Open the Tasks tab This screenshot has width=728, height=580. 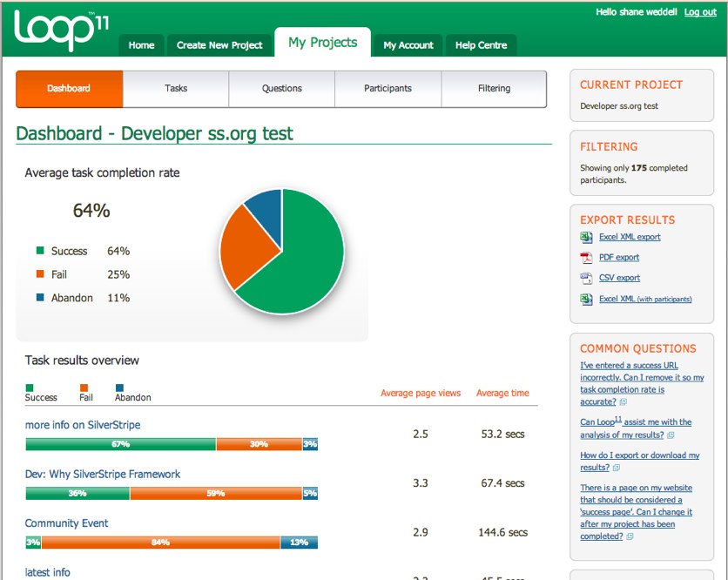[176, 89]
